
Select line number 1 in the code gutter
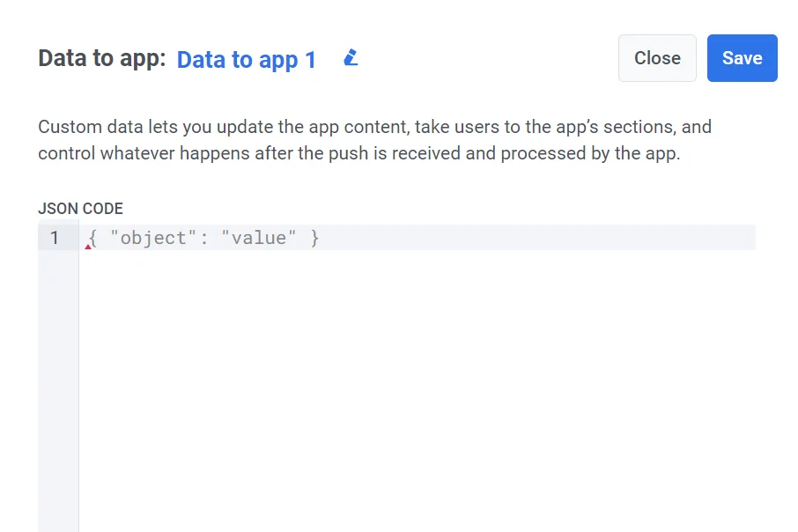(x=55, y=238)
